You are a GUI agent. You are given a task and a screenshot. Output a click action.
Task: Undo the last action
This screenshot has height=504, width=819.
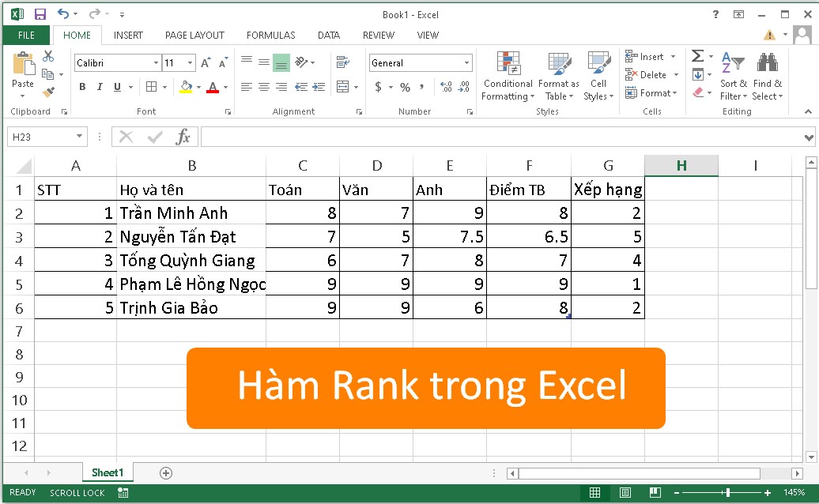pos(62,14)
